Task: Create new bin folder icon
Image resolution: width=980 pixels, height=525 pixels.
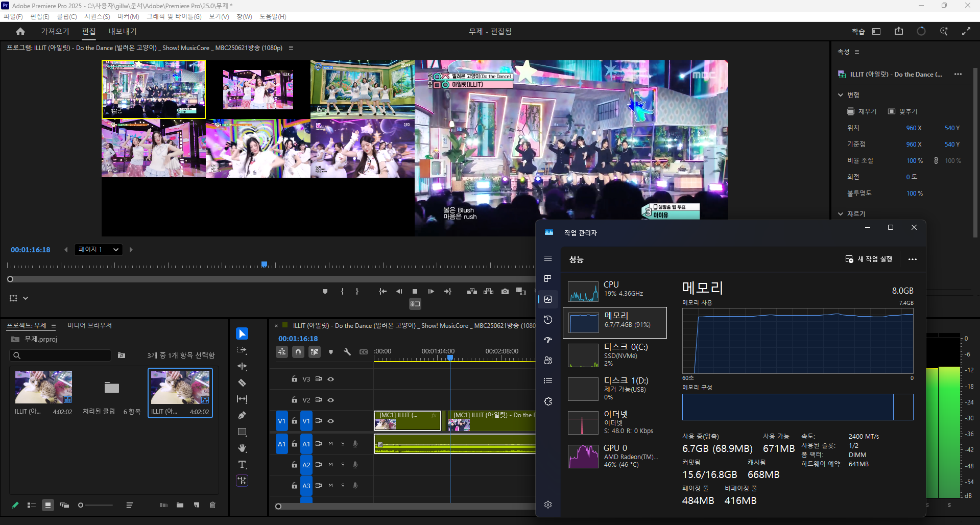Action: coord(180,505)
